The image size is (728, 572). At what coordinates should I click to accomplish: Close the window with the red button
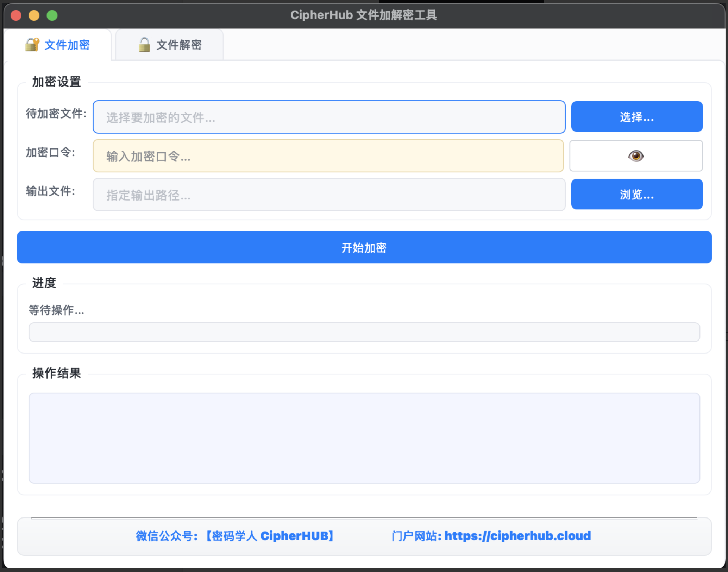pyautogui.click(x=16, y=15)
